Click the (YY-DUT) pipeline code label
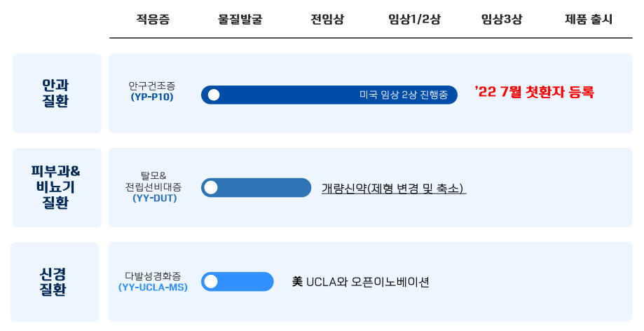 pos(155,198)
